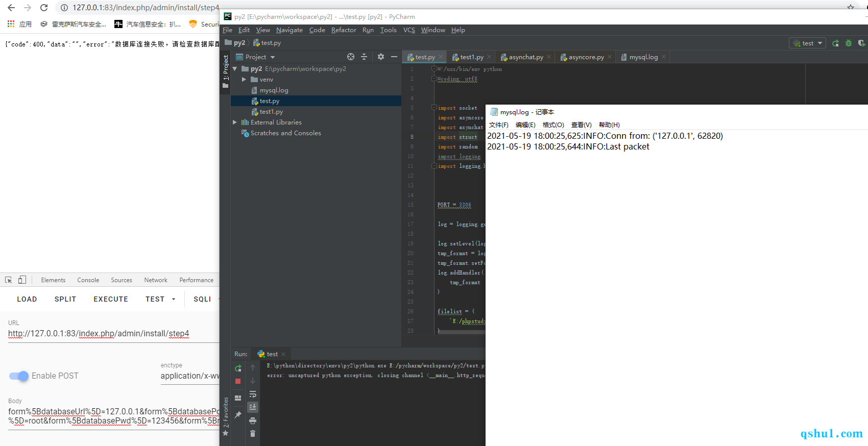The image size is (868, 446).
Task: Open the VCS menu in PyCharm
Action: coord(409,30)
